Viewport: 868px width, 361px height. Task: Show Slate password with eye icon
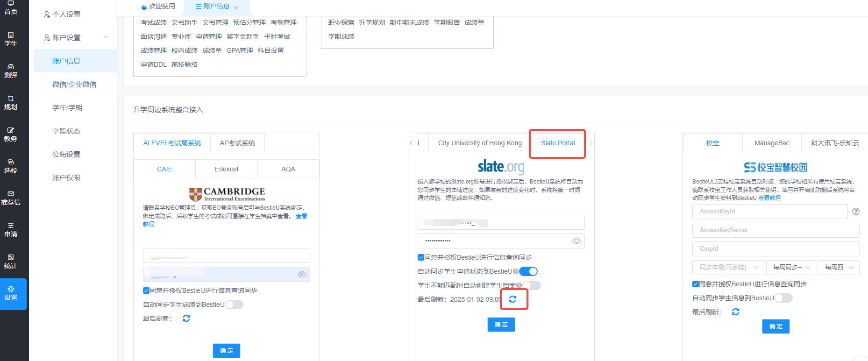pos(576,241)
